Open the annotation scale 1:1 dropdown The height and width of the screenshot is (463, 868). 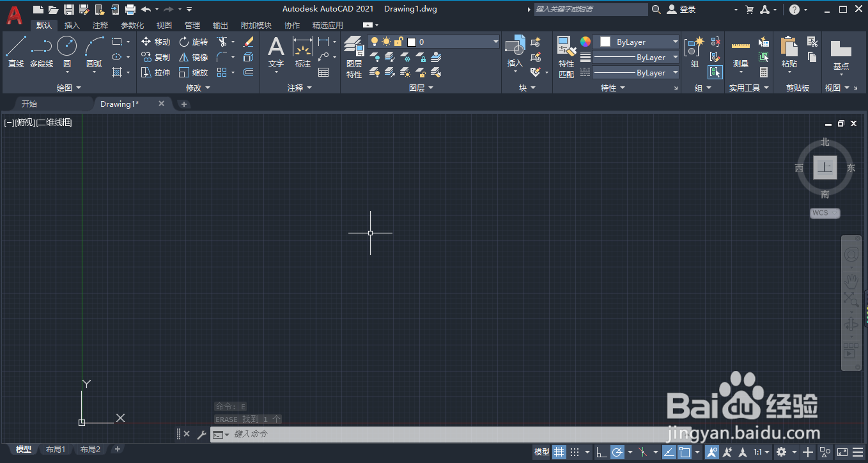[x=761, y=452]
